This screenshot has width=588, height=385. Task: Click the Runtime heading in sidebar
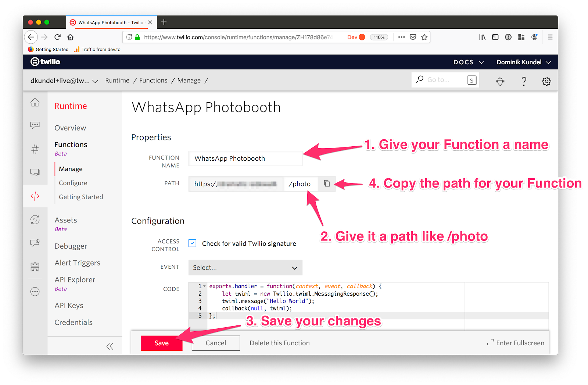click(71, 106)
